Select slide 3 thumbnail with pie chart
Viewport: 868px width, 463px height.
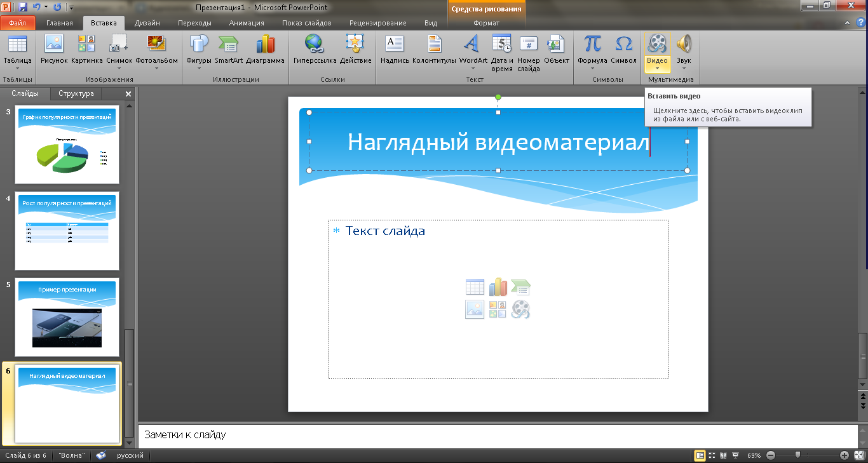[67, 145]
